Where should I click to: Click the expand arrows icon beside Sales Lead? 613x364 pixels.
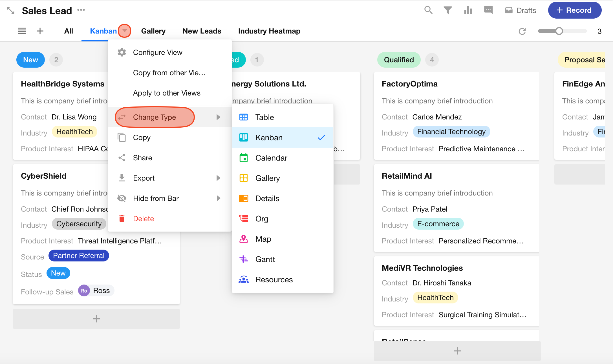point(11,11)
